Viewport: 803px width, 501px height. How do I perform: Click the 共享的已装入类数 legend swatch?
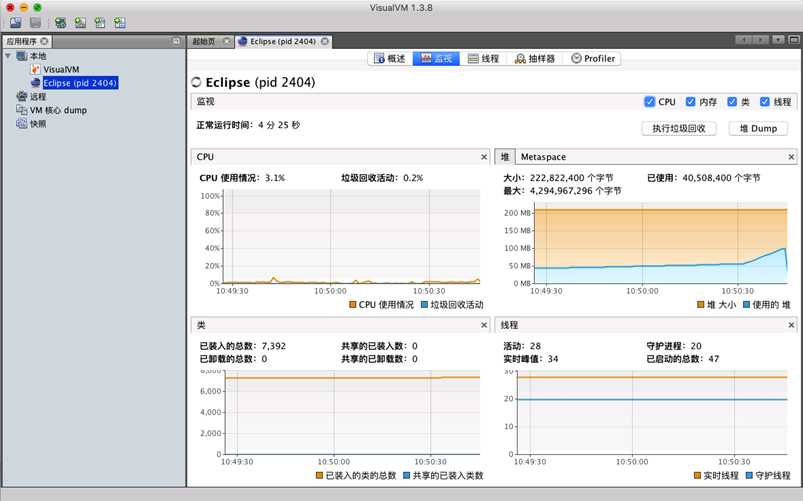(406, 475)
